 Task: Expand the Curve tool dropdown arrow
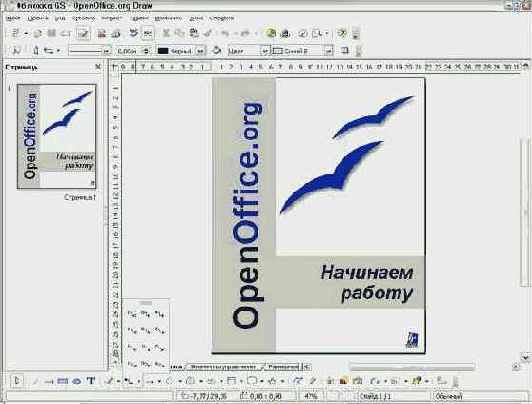(118, 381)
